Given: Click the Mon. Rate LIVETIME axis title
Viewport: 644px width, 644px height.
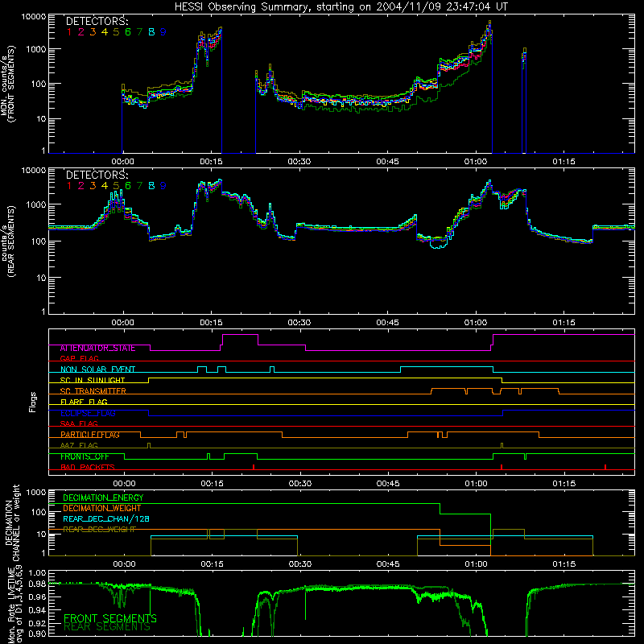Looking at the screenshot, I should pyautogui.click(x=14, y=605).
